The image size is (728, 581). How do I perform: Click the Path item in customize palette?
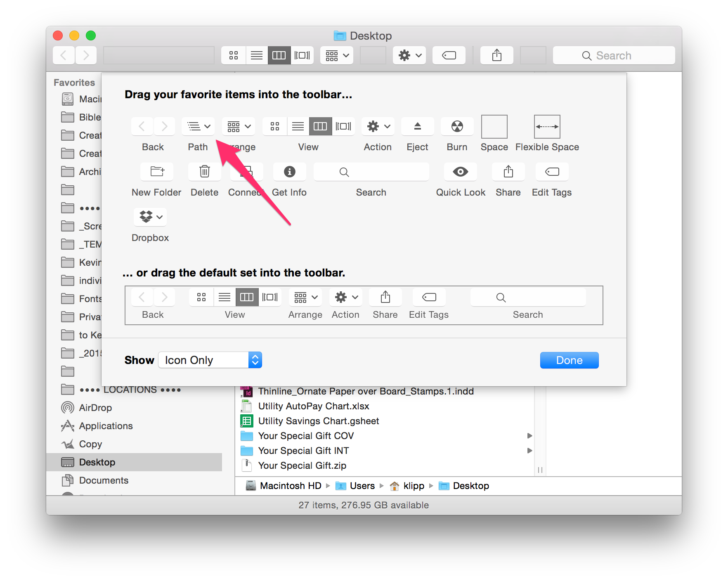tap(198, 126)
